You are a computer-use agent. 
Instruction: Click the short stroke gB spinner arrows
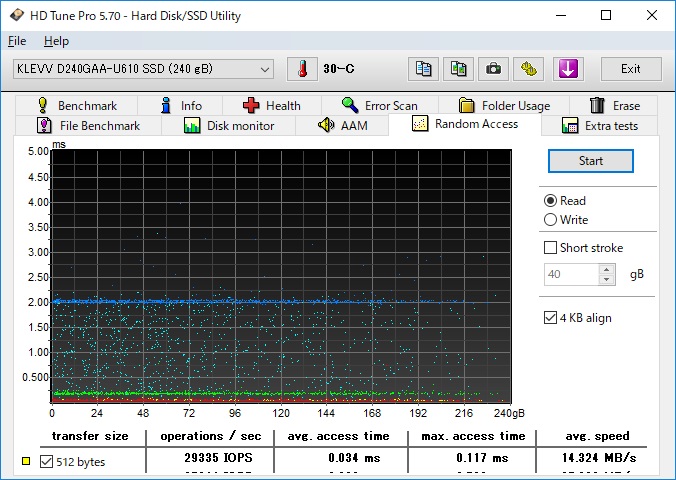point(606,274)
